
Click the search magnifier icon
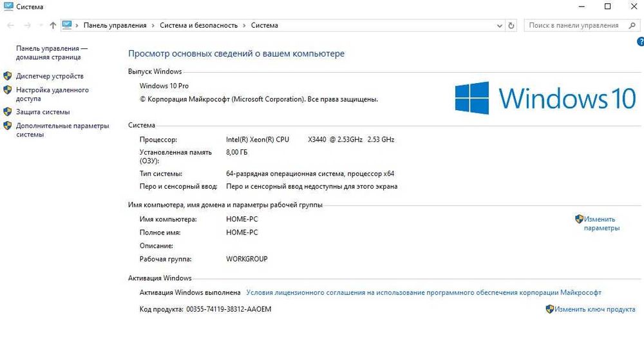click(632, 26)
